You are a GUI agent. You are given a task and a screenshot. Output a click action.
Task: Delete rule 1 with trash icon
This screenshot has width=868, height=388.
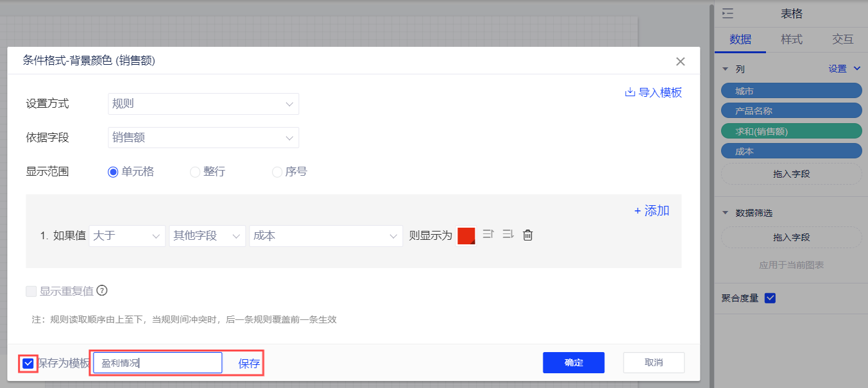[x=527, y=235]
